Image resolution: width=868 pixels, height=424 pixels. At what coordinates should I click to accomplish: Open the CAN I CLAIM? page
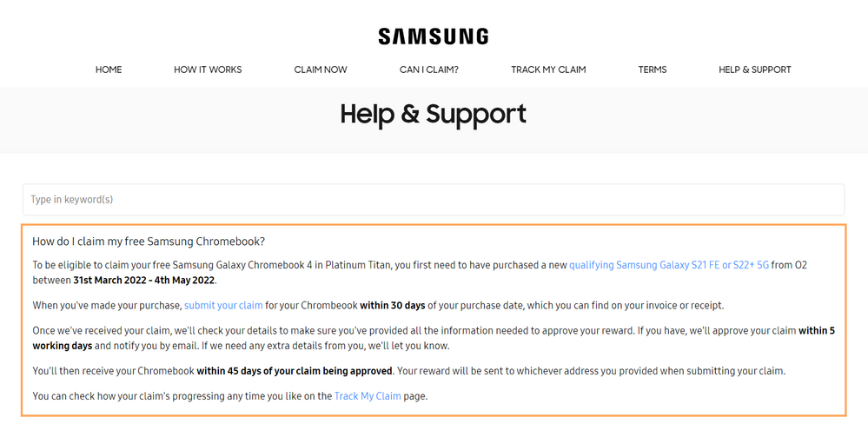tap(429, 70)
